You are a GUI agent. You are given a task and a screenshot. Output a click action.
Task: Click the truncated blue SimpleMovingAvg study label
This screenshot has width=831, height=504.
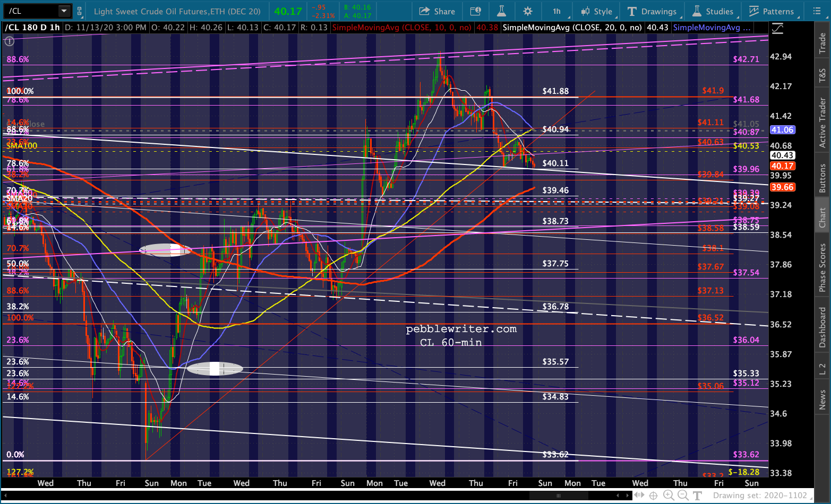[712, 28]
